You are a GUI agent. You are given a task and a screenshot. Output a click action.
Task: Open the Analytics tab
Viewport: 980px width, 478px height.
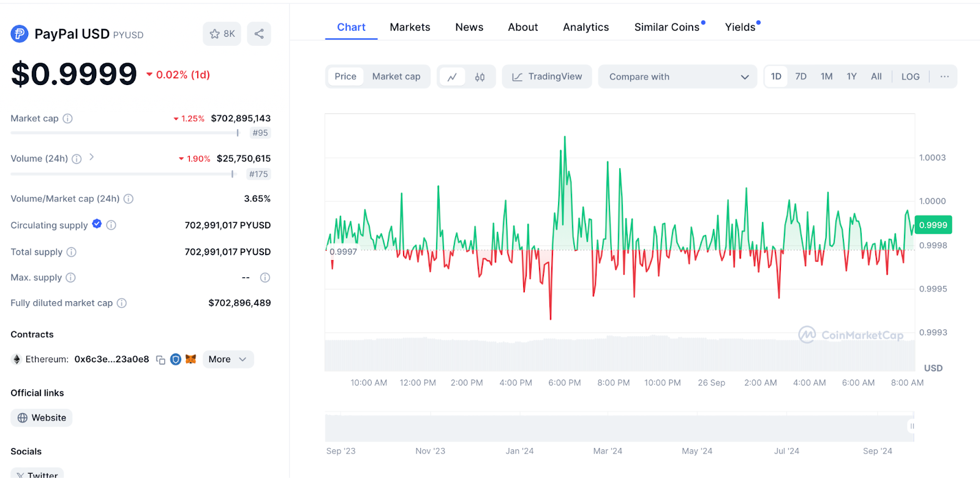(586, 28)
